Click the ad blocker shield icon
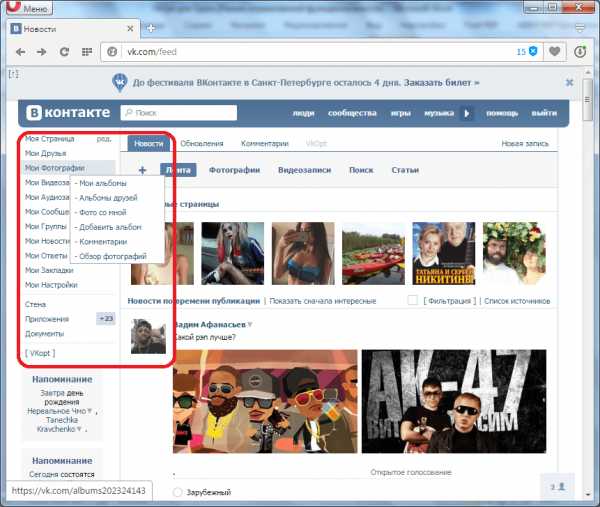Image resolution: width=600 pixels, height=507 pixels. point(533,51)
